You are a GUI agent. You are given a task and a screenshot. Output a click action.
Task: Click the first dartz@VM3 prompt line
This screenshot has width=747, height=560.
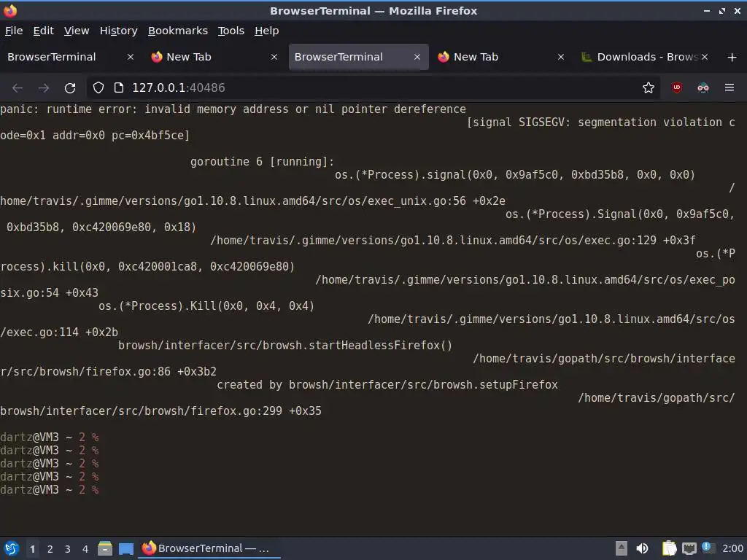(x=50, y=437)
